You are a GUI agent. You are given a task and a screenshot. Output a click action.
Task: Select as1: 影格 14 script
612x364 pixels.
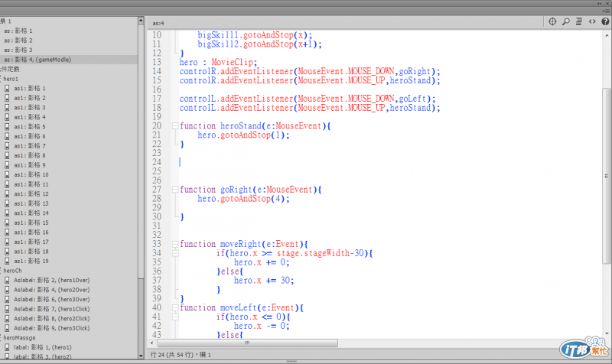(31, 213)
